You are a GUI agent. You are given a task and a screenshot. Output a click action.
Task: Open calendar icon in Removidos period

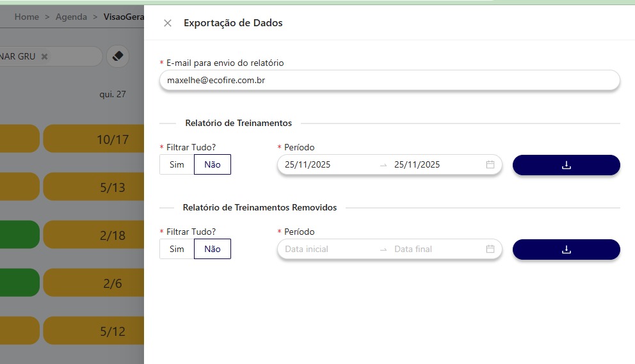point(490,249)
